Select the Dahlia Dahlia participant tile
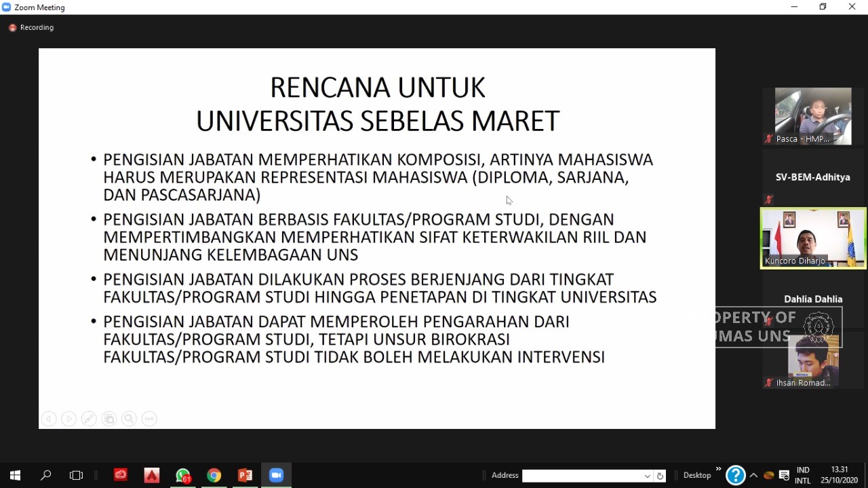Image resolution: width=868 pixels, height=488 pixels. [x=813, y=299]
